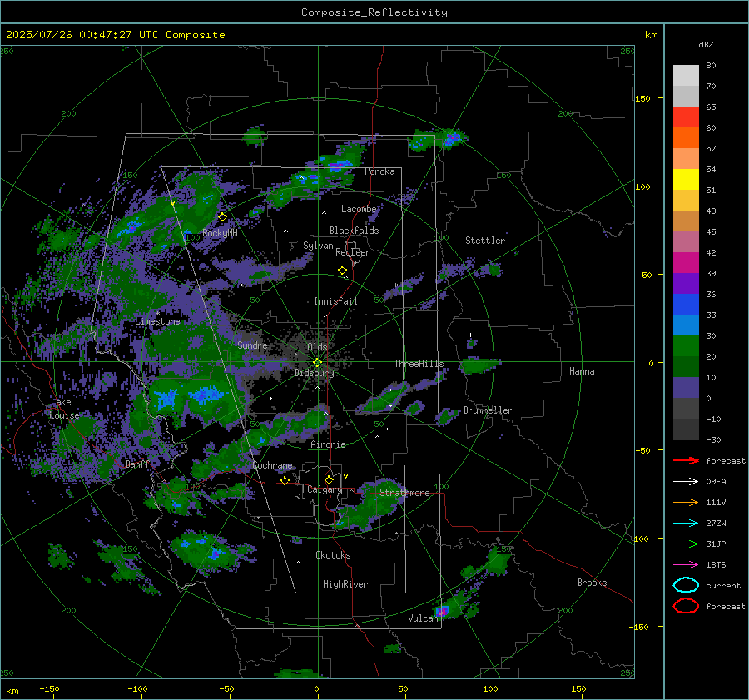
Task: Pick the 42 dBZ magenta swatch
Action: tap(686, 263)
